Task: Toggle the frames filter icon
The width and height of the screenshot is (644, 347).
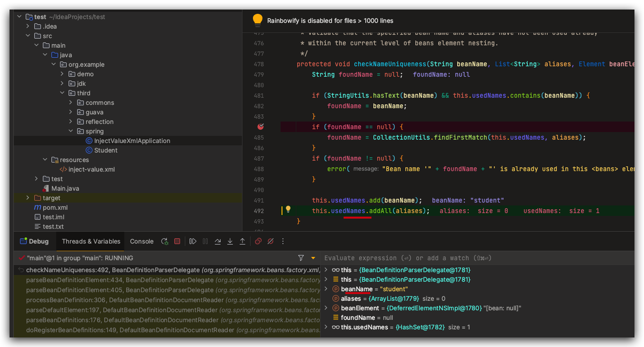Action: coord(301,258)
